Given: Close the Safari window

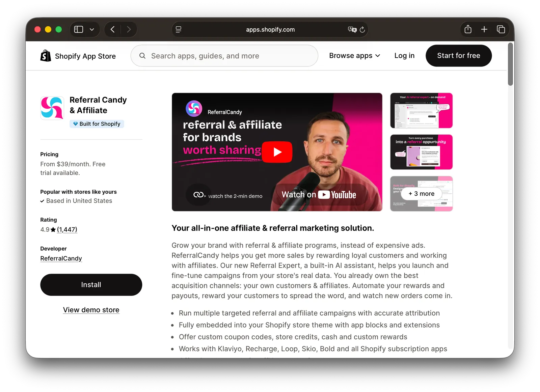Looking at the screenshot, I should 37,29.
